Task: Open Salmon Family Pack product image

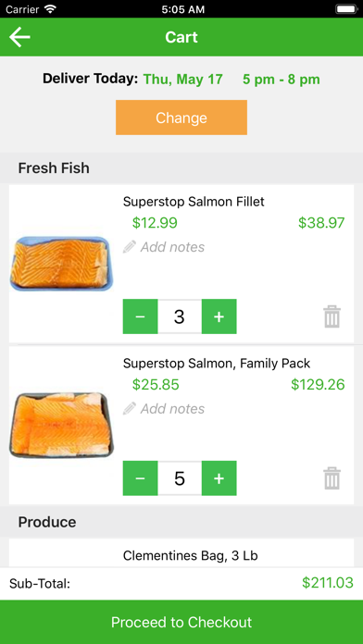Action: (x=62, y=425)
